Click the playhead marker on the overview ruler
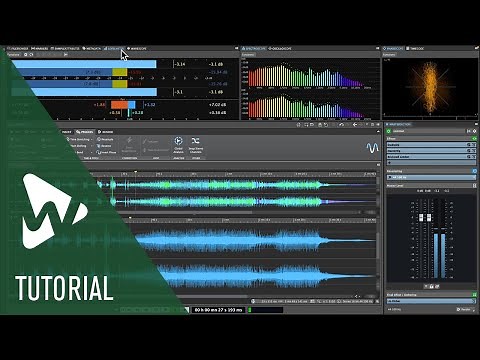The width and height of the screenshot is (480, 360). pyautogui.click(x=136, y=172)
